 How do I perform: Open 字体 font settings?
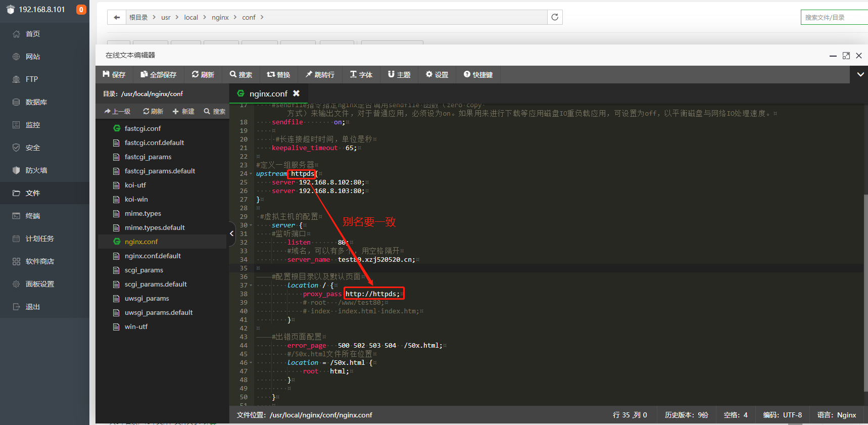(x=361, y=75)
